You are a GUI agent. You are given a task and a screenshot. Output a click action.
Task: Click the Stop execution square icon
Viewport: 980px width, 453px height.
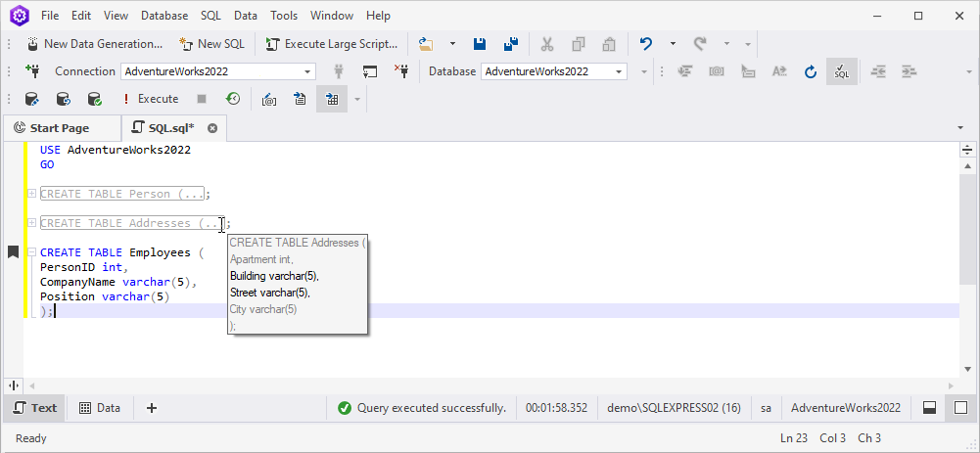tap(202, 99)
